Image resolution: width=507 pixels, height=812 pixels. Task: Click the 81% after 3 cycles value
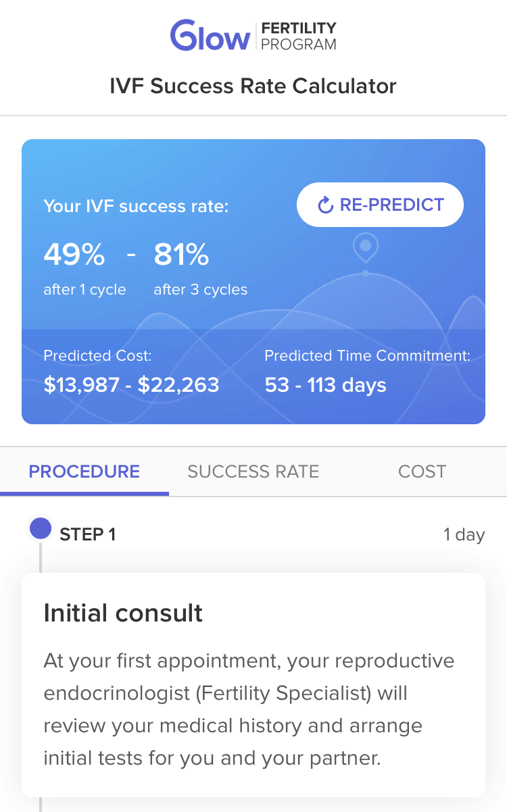(x=181, y=255)
